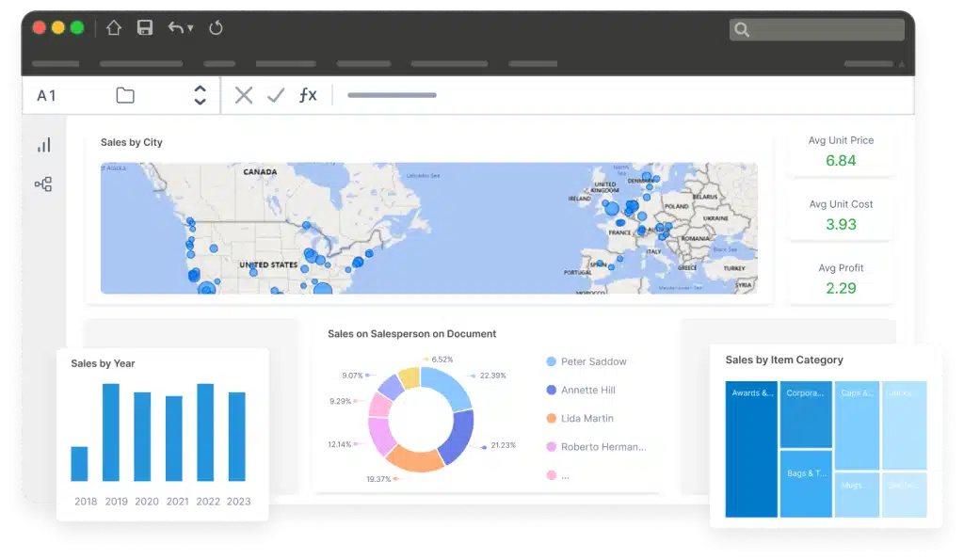Screen dimensions: 964x560
Task: Toggle Peter Saddow legend entry
Action: click(593, 361)
